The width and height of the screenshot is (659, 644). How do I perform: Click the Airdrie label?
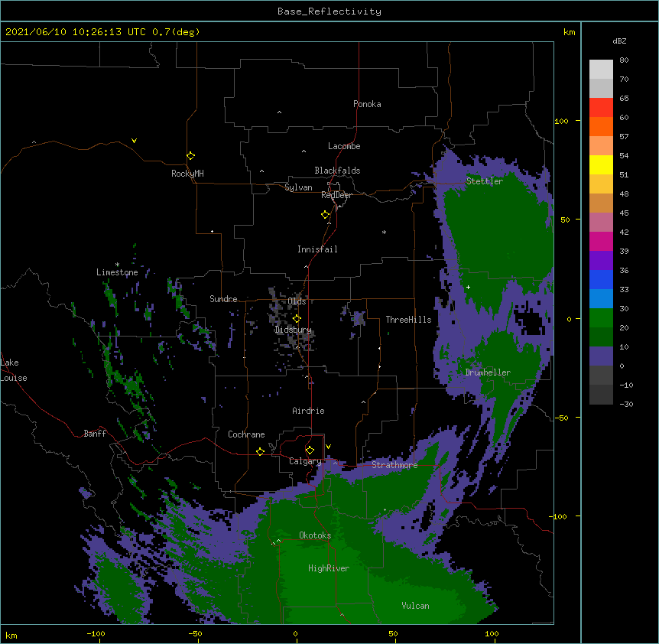(308, 411)
